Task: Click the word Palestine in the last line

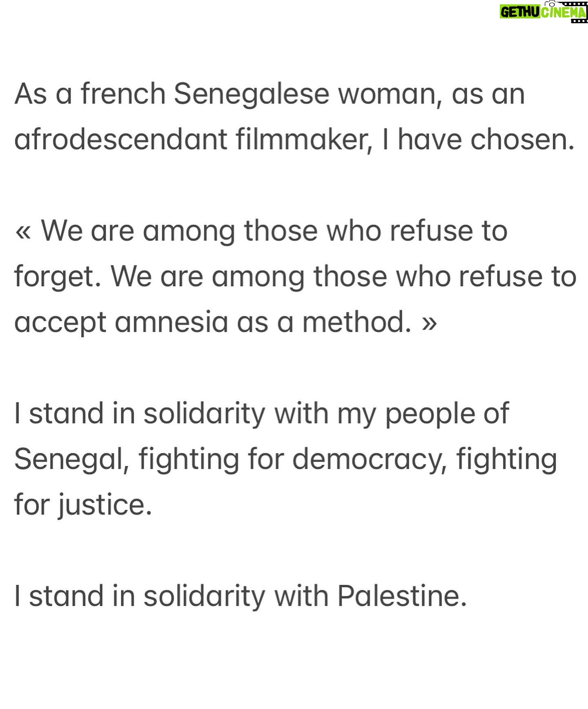Action: 402,596
